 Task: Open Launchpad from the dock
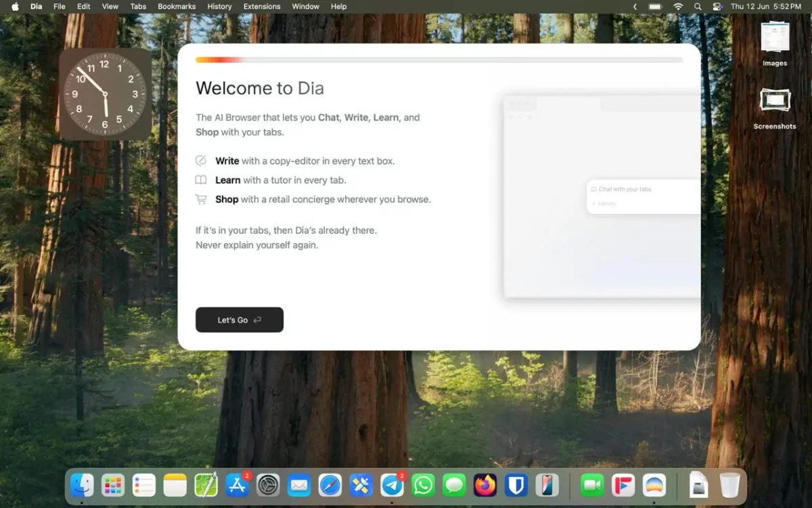pyautogui.click(x=113, y=485)
